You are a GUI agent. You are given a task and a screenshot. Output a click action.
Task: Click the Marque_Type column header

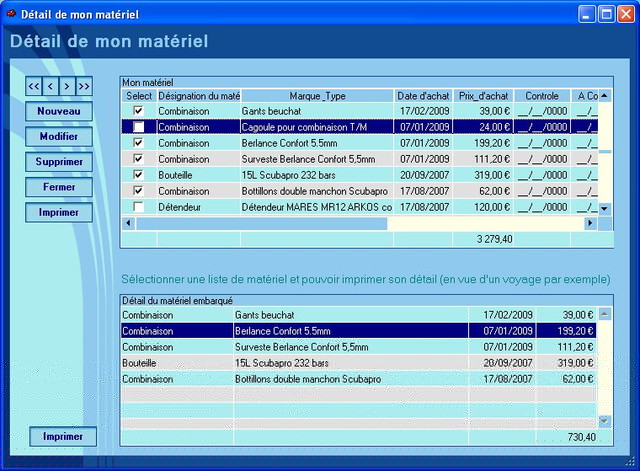pyautogui.click(x=317, y=96)
